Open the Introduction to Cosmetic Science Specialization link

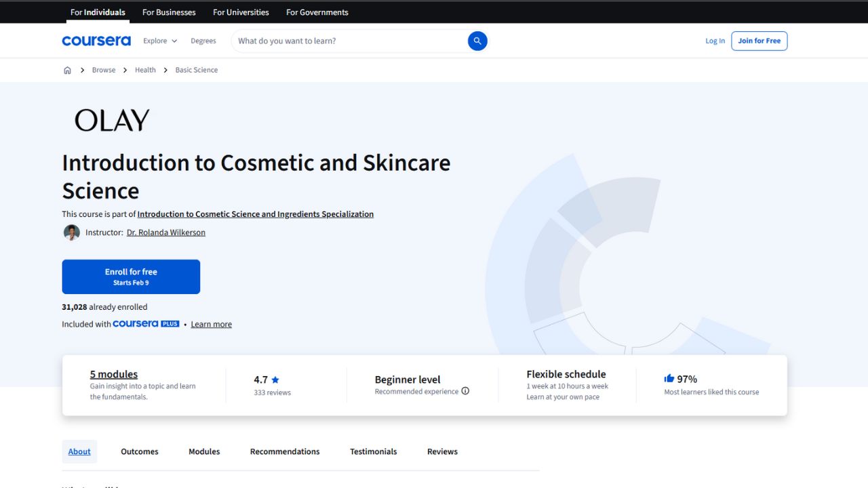(x=255, y=213)
